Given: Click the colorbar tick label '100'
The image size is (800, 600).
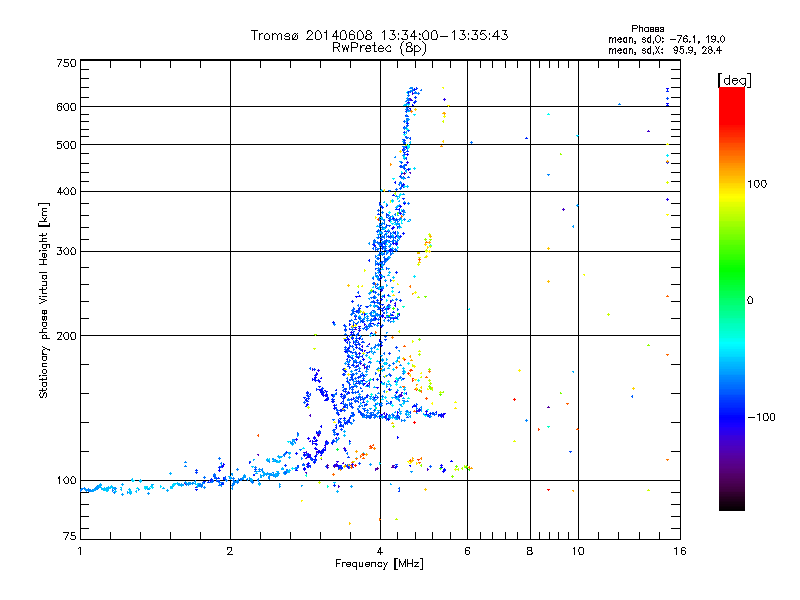Looking at the screenshot, I should tap(757, 184).
